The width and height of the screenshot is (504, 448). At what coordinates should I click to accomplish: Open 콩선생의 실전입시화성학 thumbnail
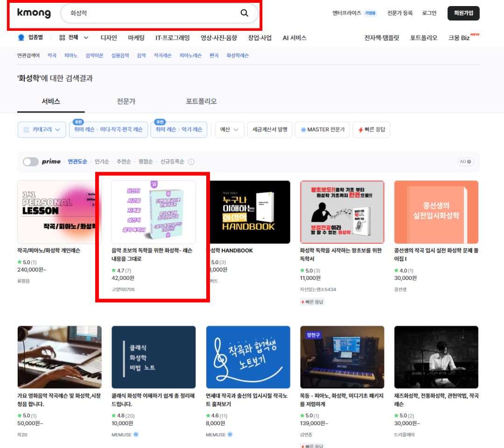click(436, 212)
